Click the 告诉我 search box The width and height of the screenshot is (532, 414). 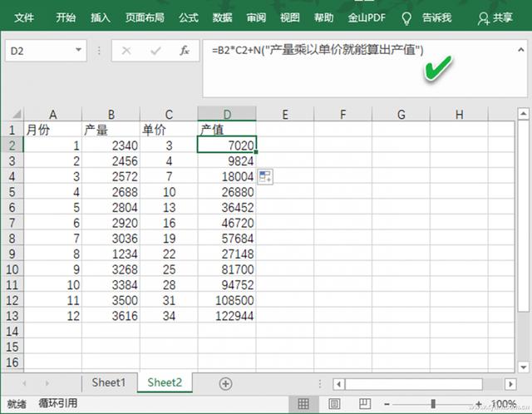(437, 17)
